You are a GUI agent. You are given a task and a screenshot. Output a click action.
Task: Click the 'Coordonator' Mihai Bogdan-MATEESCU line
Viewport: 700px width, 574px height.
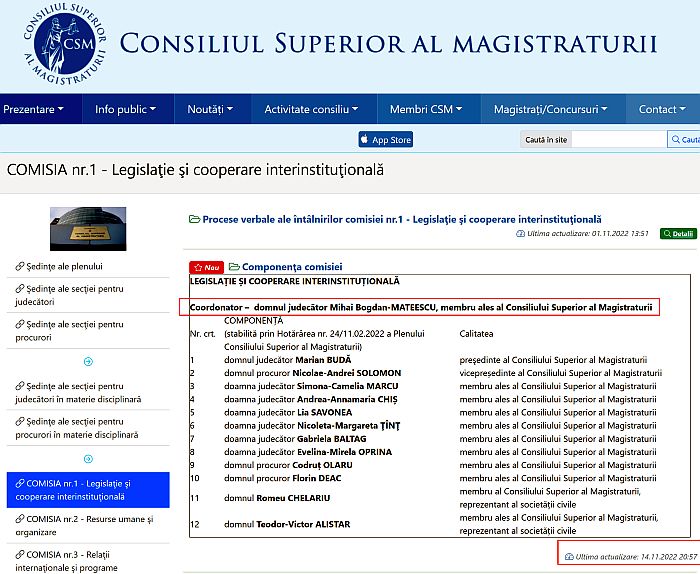(421, 307)
